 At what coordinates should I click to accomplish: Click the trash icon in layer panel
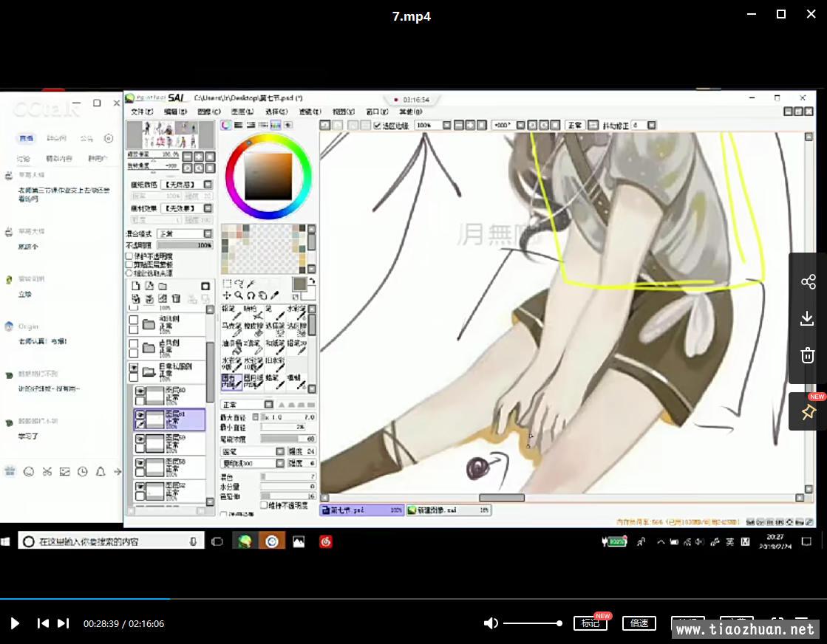tap(174, 298)
